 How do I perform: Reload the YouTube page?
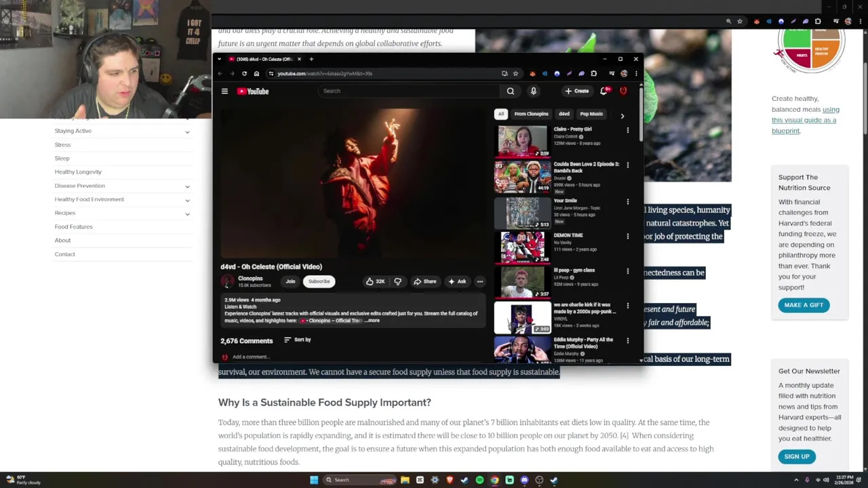tap(244, 73)
